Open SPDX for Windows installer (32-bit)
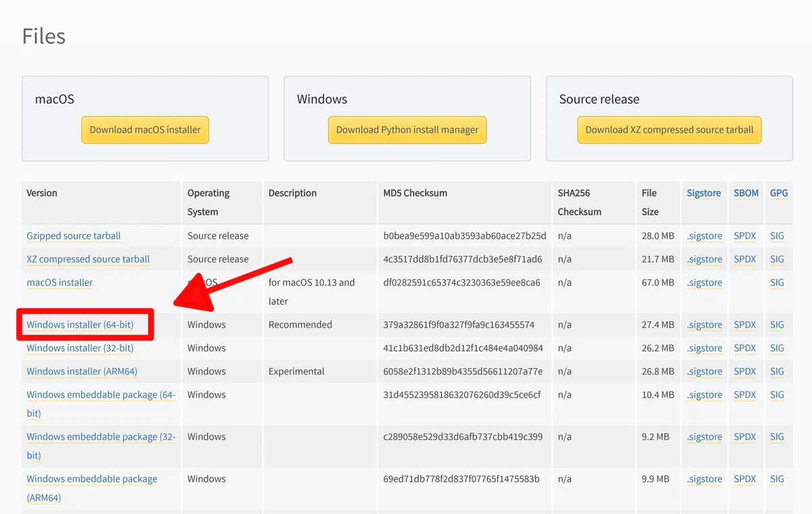This screenshot has height=514, width=812. 744,348
